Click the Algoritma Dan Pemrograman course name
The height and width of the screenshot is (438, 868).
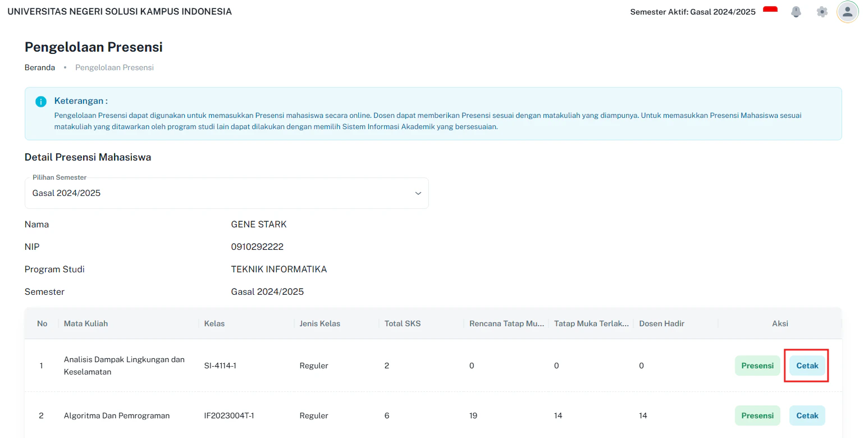coord(117,416)
